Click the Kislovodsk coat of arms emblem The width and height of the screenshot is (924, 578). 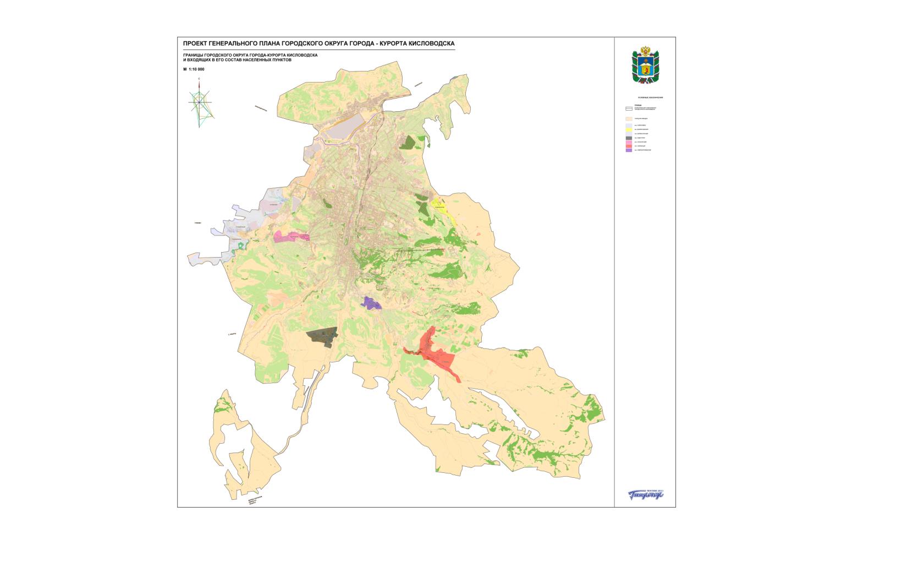646,66
